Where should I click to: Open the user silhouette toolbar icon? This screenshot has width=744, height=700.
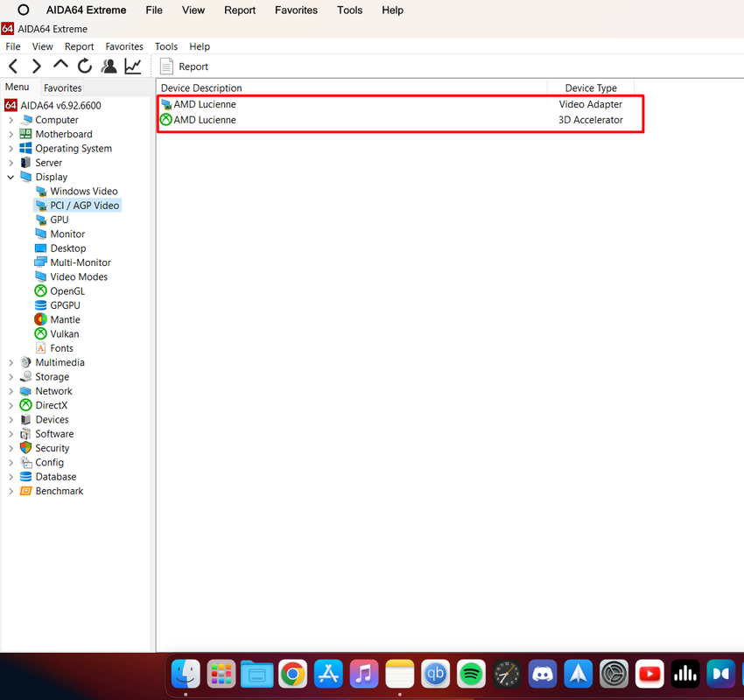tap(109, 66)
